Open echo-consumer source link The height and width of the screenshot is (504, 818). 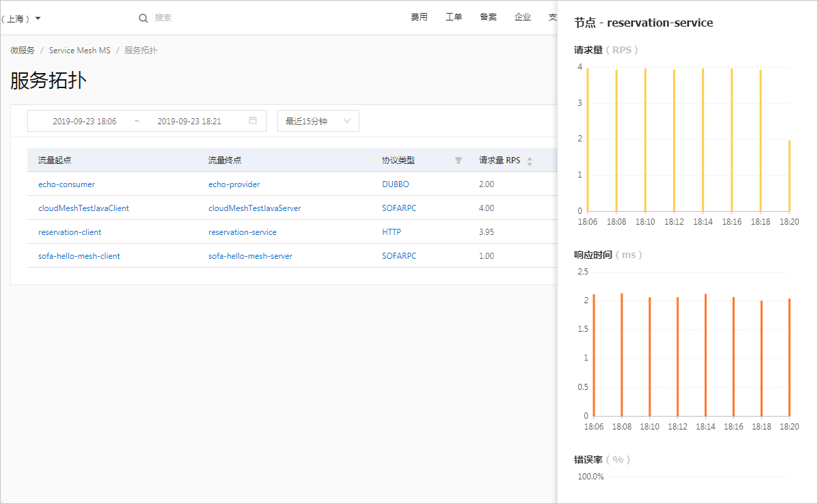point(66,184)
